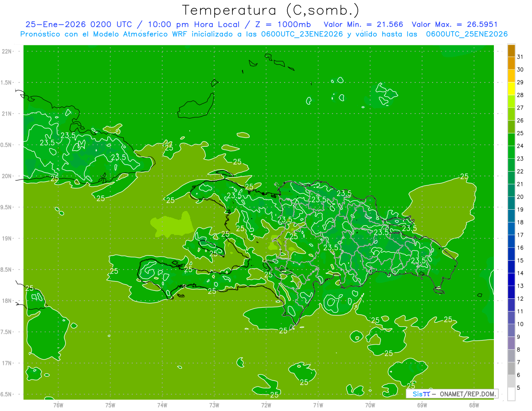This screenshot has height=411, width=532.
Task: Click the purple legend swatch between 9 and 10
Action: tap(512, 330)
